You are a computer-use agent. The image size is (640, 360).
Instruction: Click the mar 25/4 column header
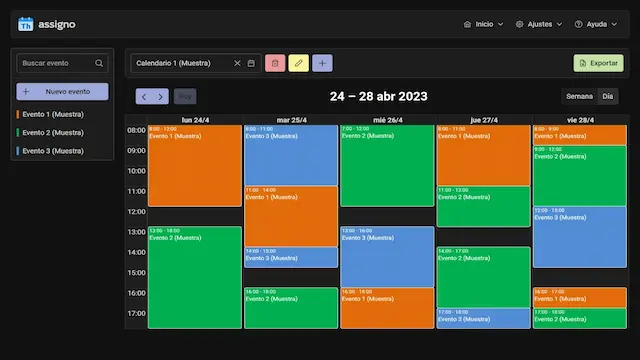[291, 120]
